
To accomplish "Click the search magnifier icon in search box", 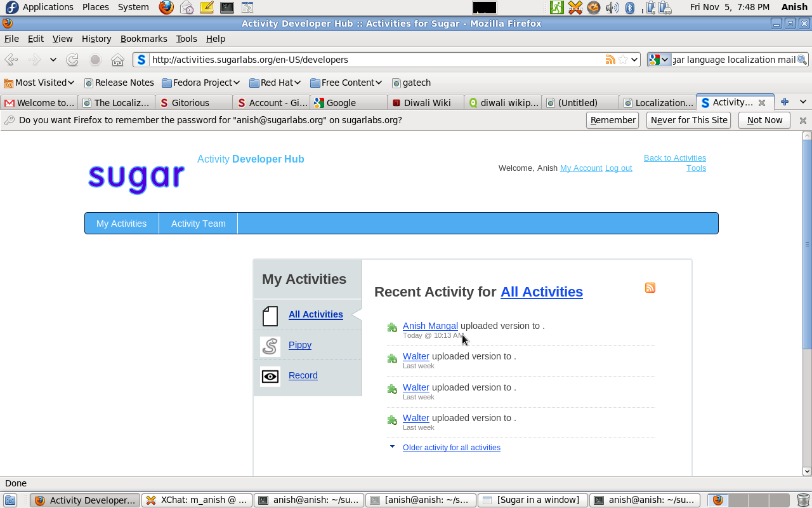I will pyautogui.click(x=802, y=60).
